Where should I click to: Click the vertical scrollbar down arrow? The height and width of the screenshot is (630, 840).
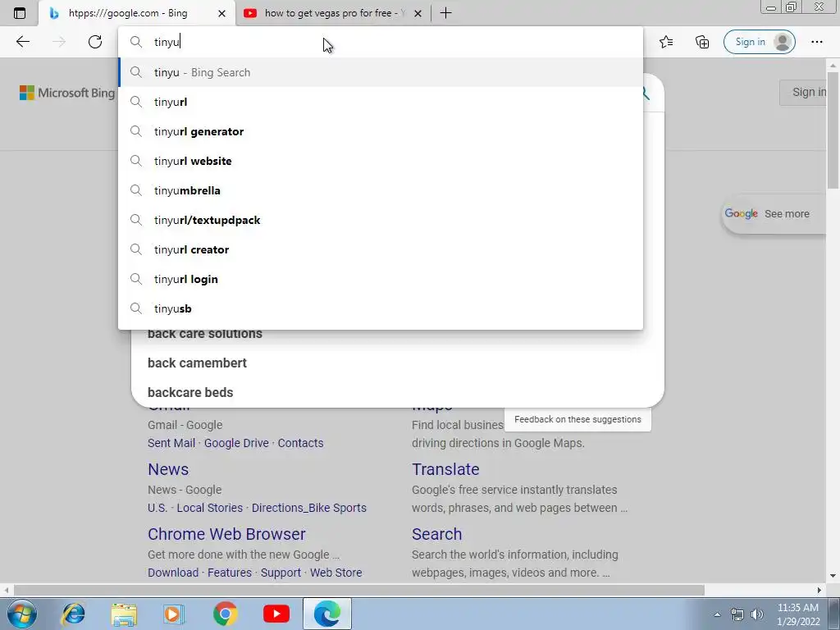833,577
